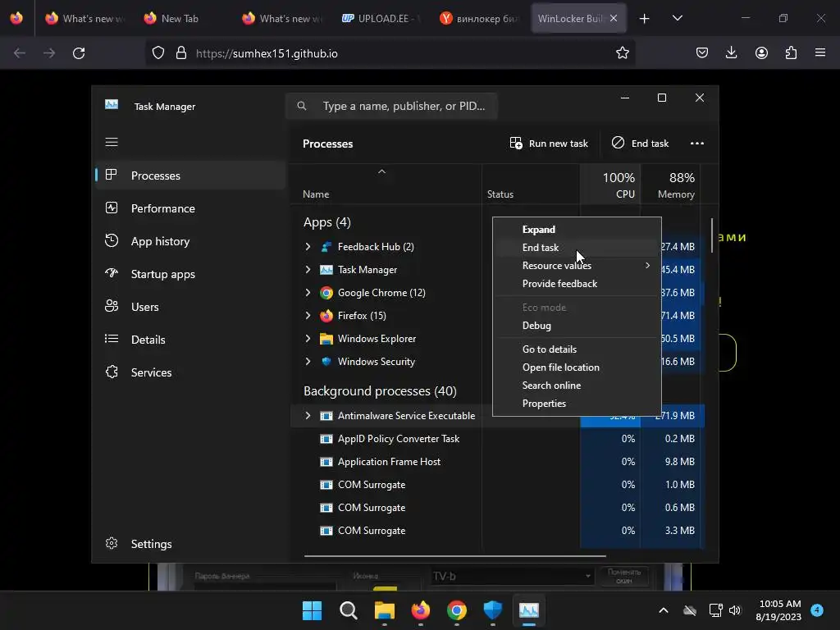840x630 pixels.
Task: Expand the Task Manager process row
Action: point(308,269)
